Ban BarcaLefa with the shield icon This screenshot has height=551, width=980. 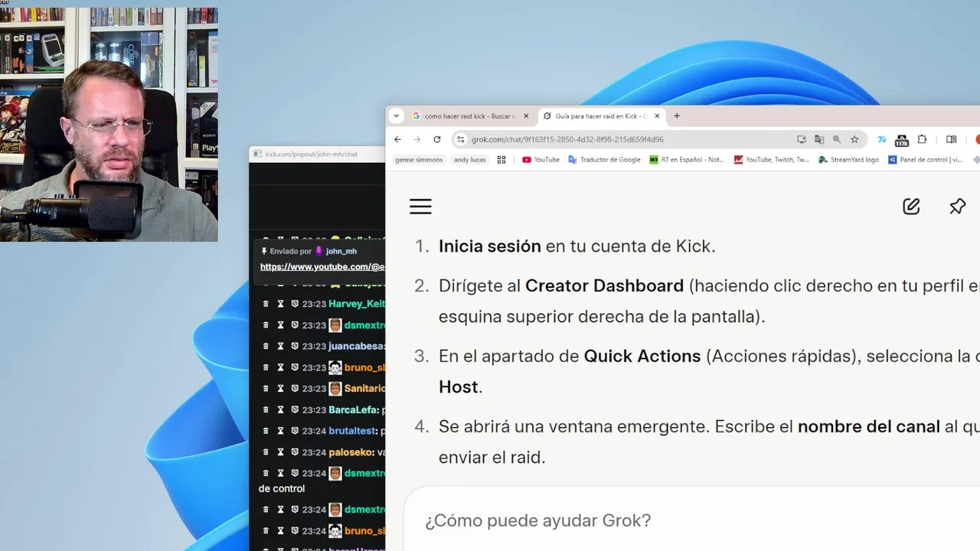click(295, 409)
